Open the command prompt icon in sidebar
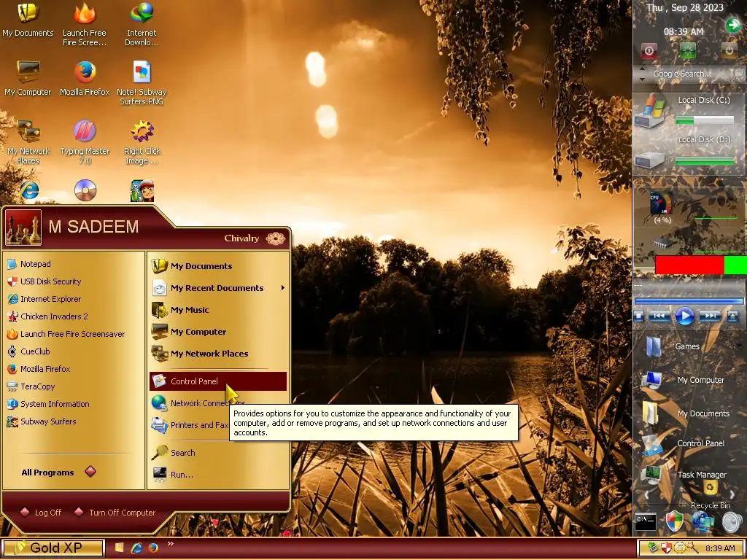Image resolution: width=747 pixels, height=560 pixels. [646, 522]
